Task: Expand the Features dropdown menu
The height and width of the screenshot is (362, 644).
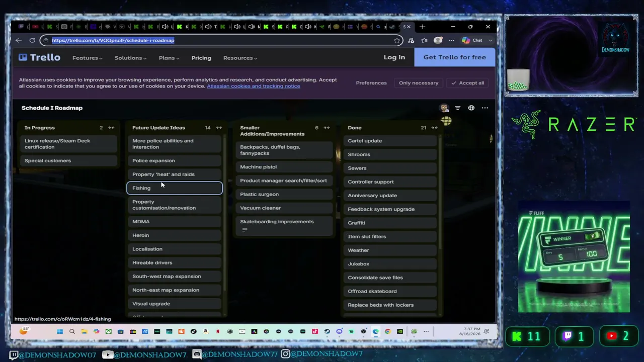Action: (x=88, y=58)
